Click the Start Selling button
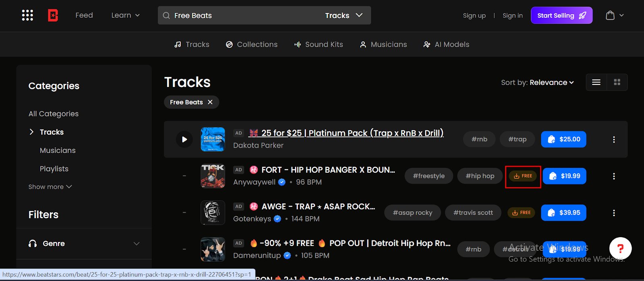 [561, 15]
